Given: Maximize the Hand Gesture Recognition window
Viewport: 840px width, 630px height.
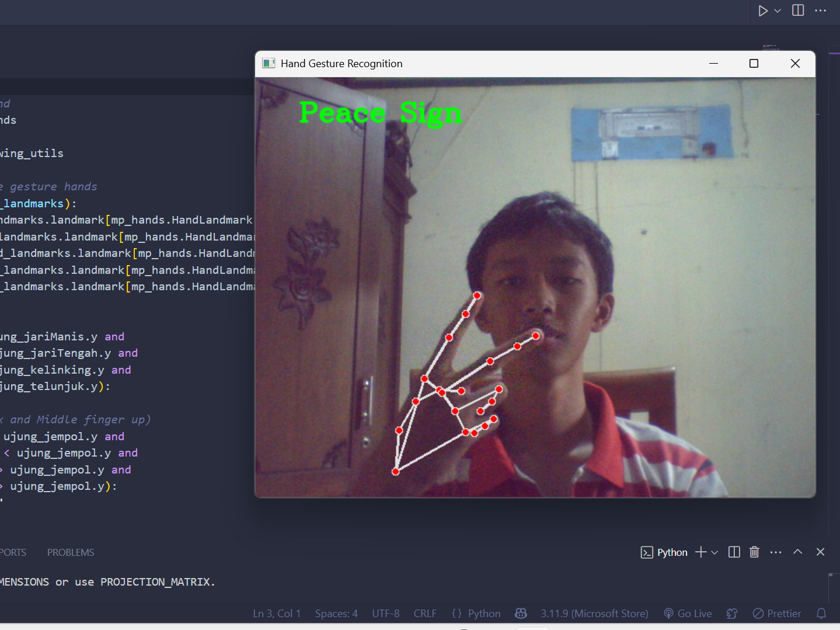Looking at the screenshot, I should coord(754,63).
